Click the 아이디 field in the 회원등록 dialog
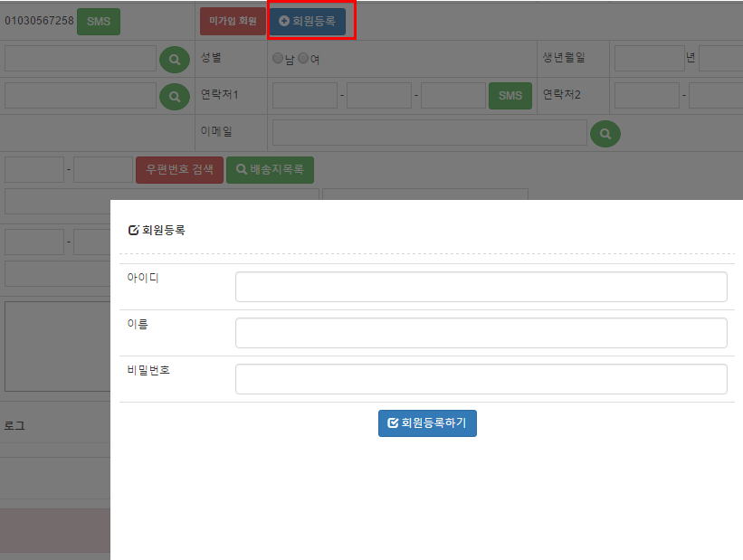Image resolution: width=743 pixels, height=560 pixels. 481,287
